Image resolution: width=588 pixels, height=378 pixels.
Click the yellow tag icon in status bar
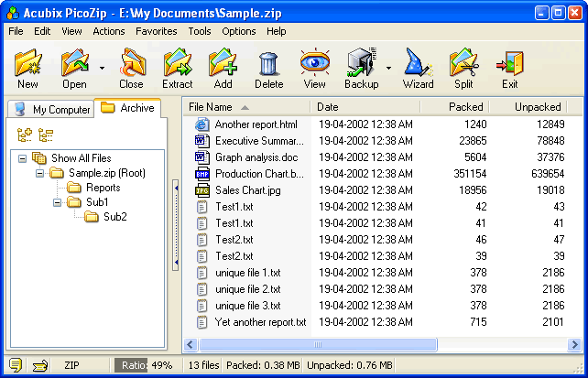pos(39,365)
